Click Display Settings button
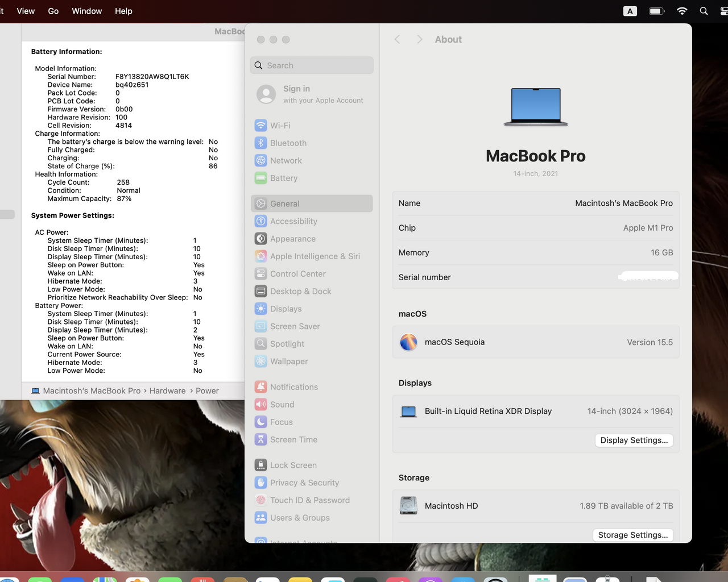This screenshot has width=728, height=582. point(634,440)
